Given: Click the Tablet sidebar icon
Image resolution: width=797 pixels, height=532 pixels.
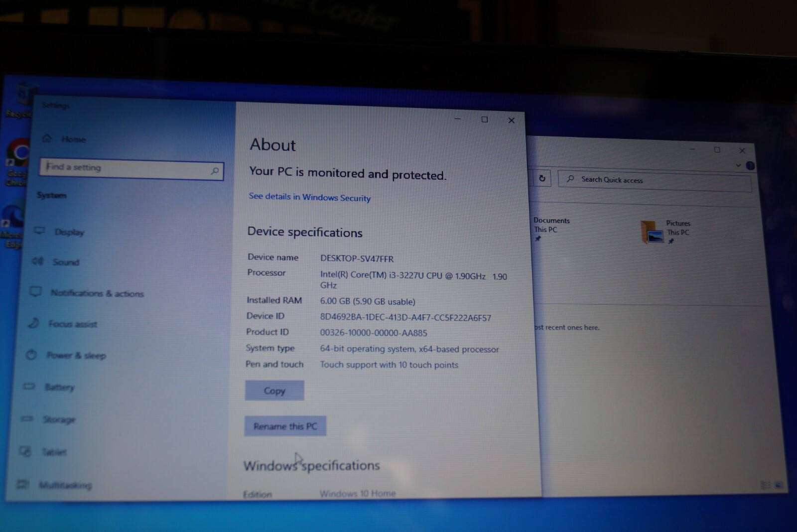Looking at the screenshot, I should 25,451.
